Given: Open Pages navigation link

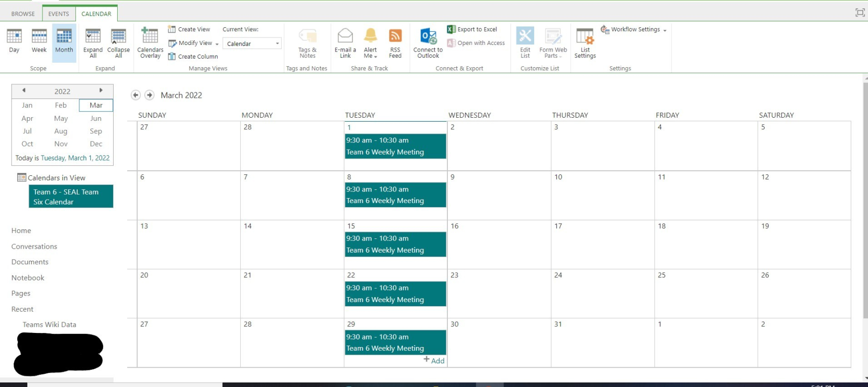Looking at the screenshot, I should pyautogui.click(x=21, y=293).
